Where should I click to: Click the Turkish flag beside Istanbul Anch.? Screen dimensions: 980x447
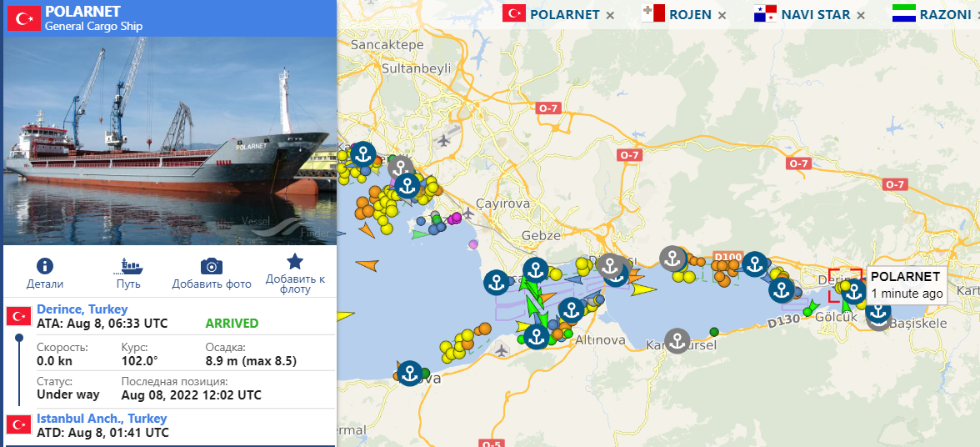click(18, 425)
